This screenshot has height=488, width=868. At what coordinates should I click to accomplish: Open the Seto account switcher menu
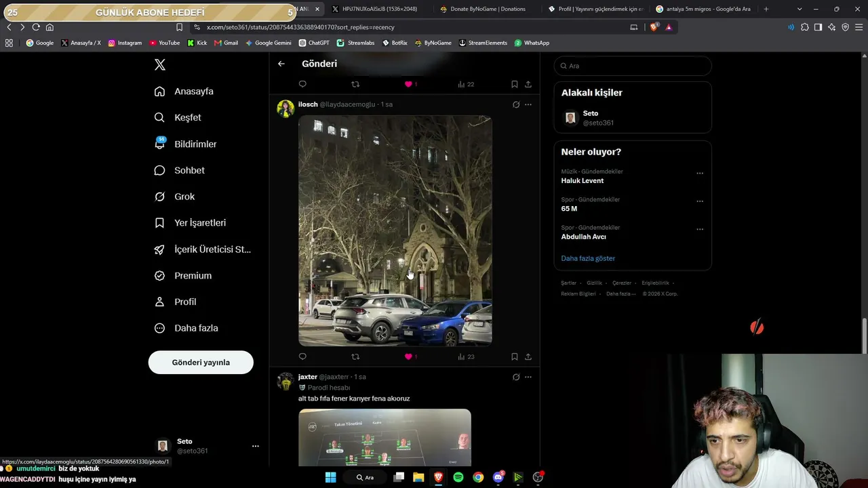click(208, 446)
